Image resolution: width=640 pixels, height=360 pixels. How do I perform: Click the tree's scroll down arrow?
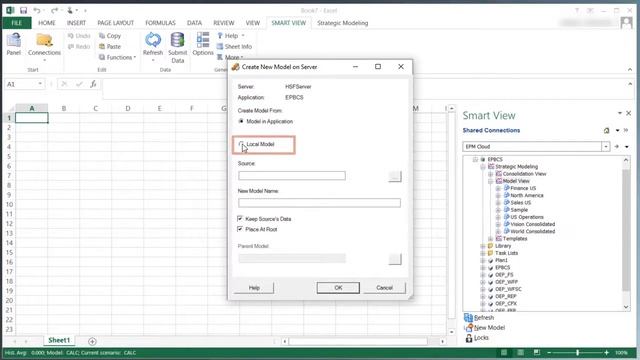[x=626, y=307]
